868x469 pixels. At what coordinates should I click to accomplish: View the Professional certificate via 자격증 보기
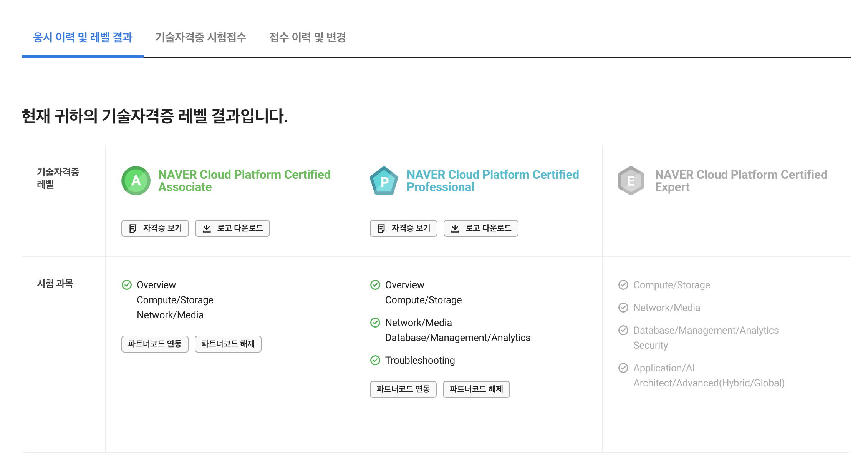[x=404, y=228]
